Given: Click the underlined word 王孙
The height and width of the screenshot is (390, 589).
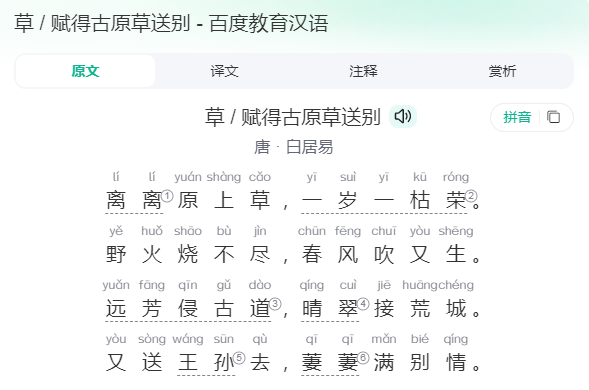Looking at the screenshot, I should tap(206, 363).
